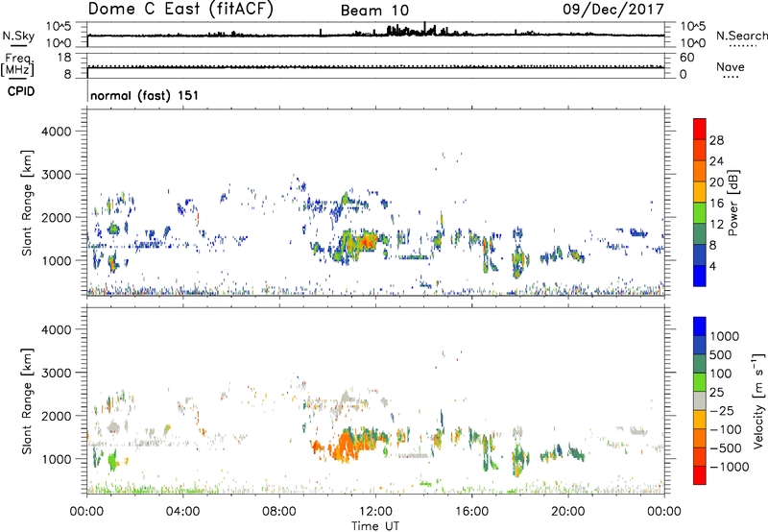Viewport: 768px width, 532px height.
Task: Click the 'Beam 10' label
Action: click(374, 11)
